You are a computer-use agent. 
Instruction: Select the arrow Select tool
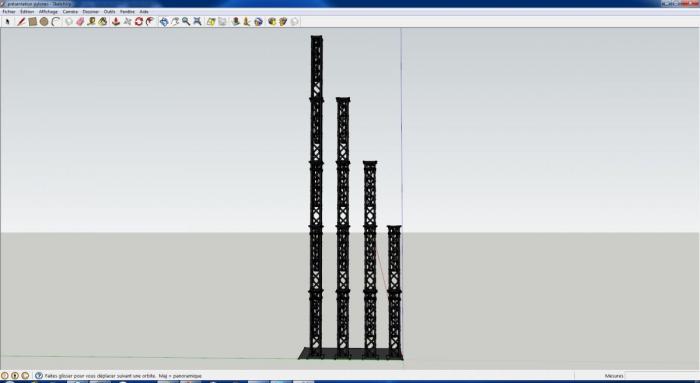8,21
